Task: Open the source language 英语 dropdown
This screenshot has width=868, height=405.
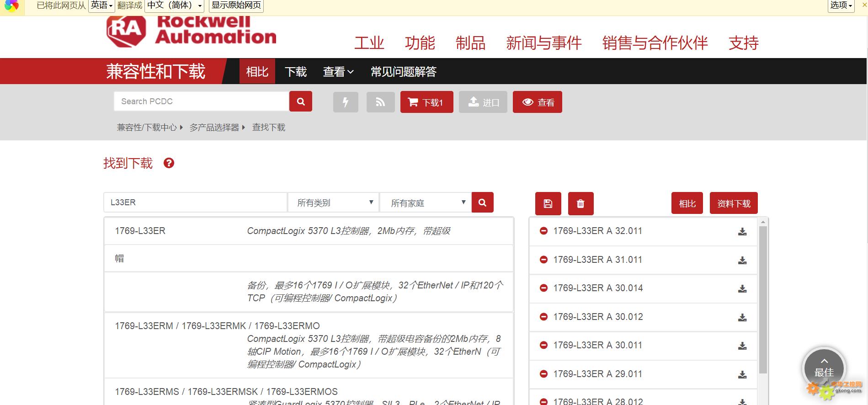Action: pyautogui.click(x=101, y=5)
